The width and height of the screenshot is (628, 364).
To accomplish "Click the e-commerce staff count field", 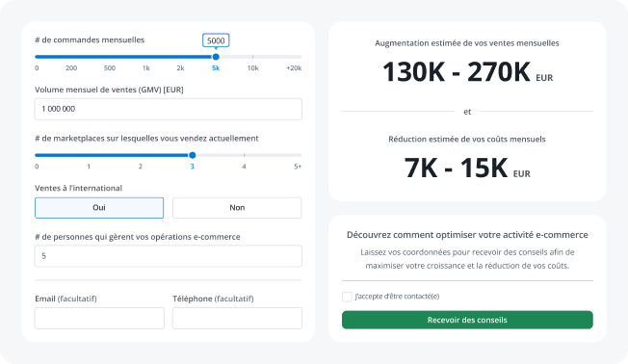I will click(169, 256).
